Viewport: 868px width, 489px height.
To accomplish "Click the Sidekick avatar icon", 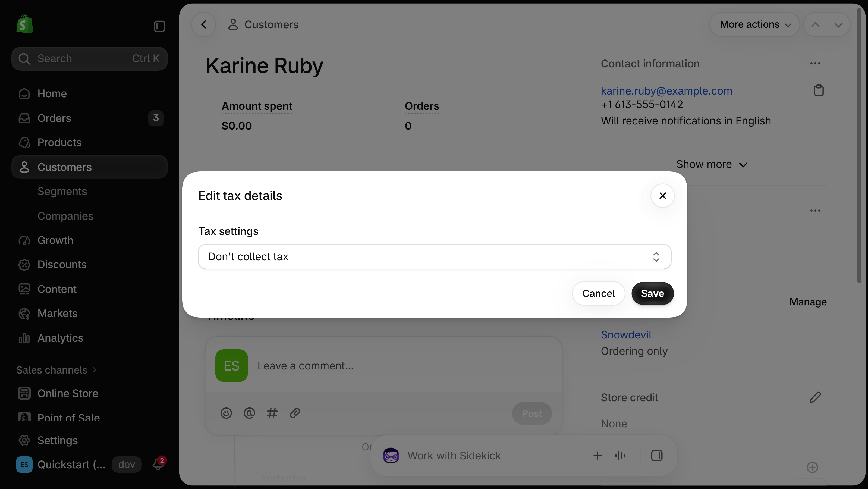I will tap(391, 456).
